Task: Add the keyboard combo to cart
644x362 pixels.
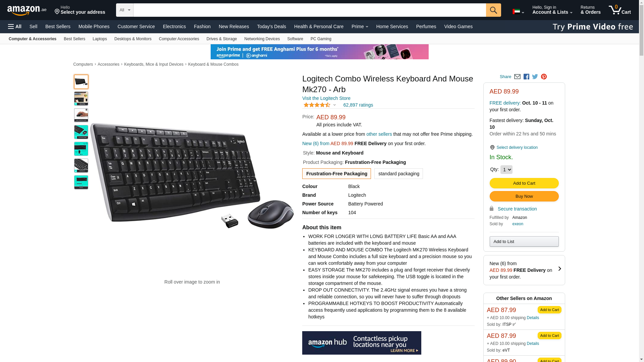Action: 524,183
